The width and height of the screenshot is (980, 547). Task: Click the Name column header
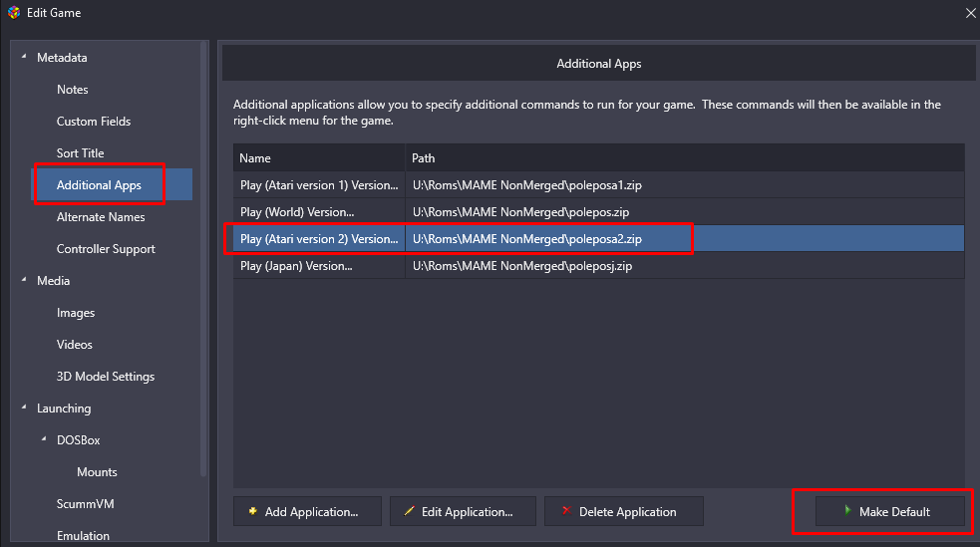[x=319, y=158]
